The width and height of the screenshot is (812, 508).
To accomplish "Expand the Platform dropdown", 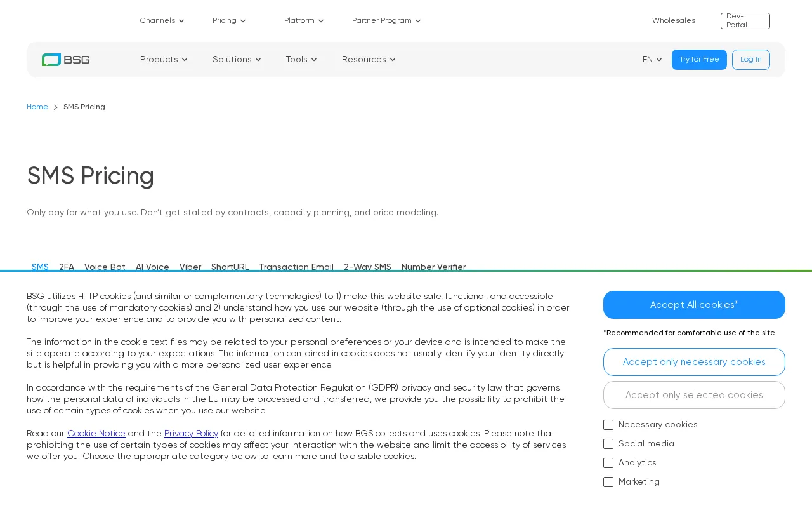I will tap(304, 20).
